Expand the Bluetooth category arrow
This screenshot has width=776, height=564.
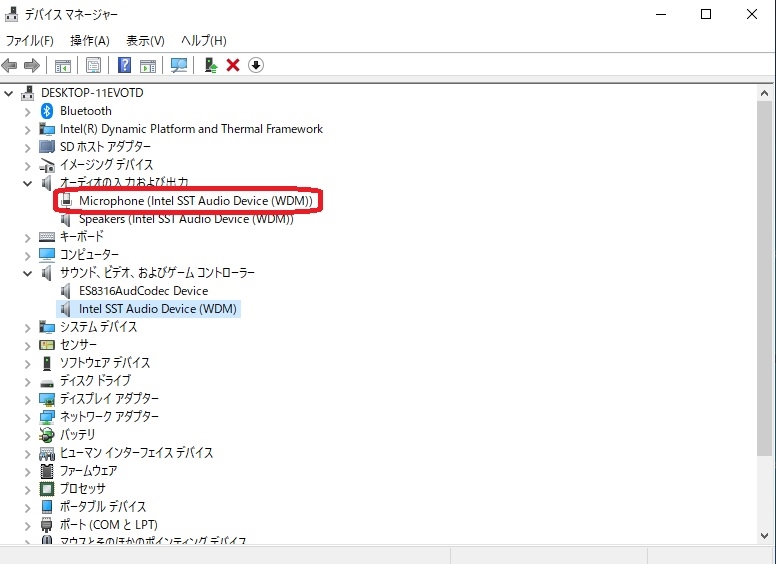click(27, 112)
